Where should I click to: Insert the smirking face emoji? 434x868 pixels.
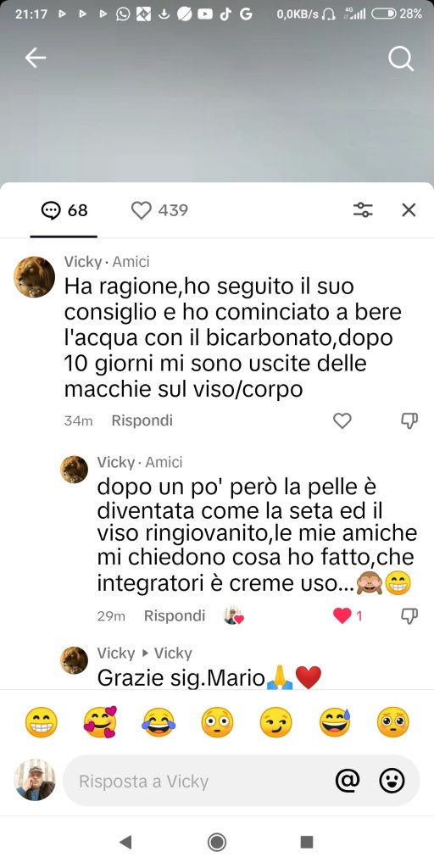[275, 722]
